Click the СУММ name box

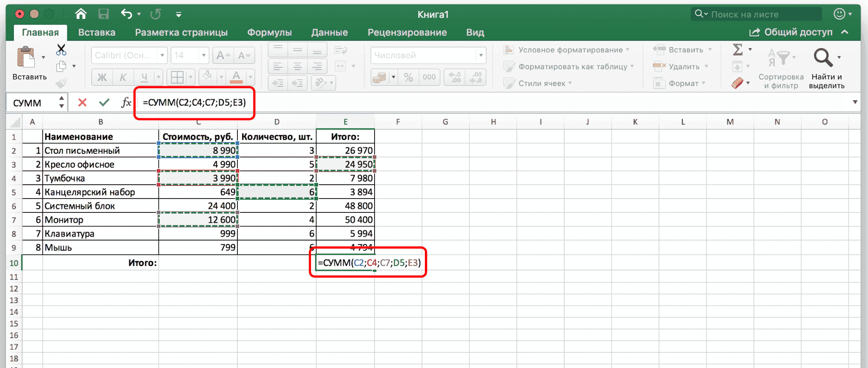(33, 103)
